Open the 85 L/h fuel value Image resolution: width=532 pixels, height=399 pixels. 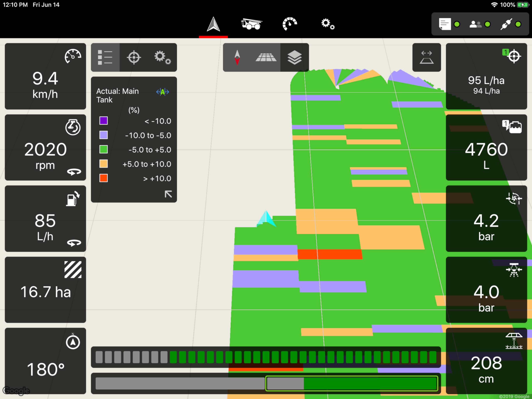tap(45, 221)
